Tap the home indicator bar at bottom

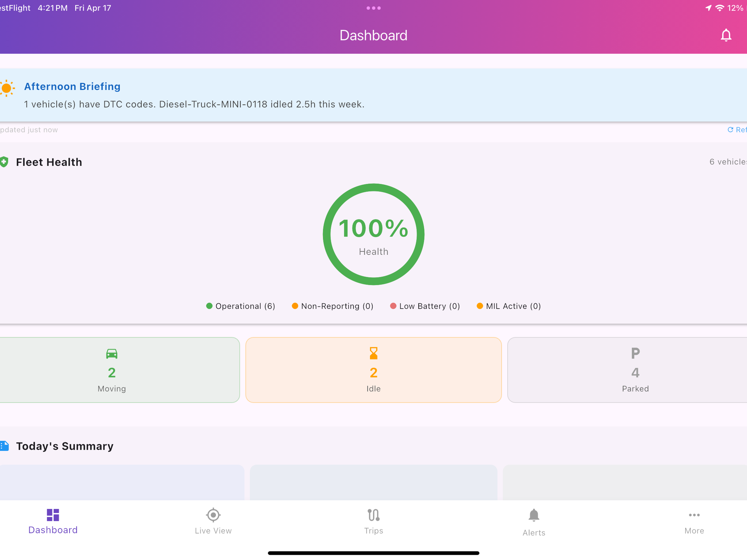373,553
